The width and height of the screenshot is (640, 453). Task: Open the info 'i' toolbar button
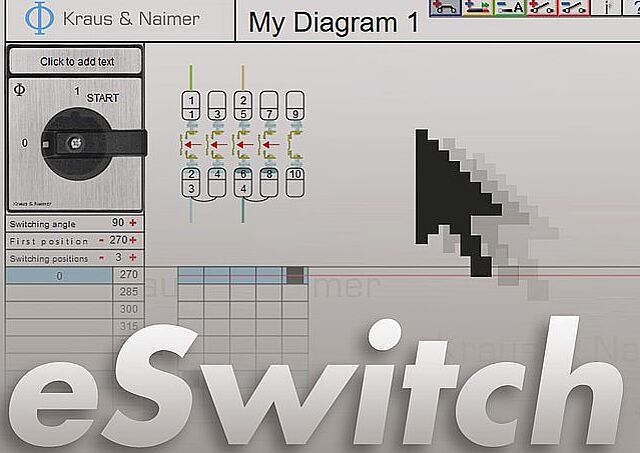pyautogui.click(x=606, y=7)
